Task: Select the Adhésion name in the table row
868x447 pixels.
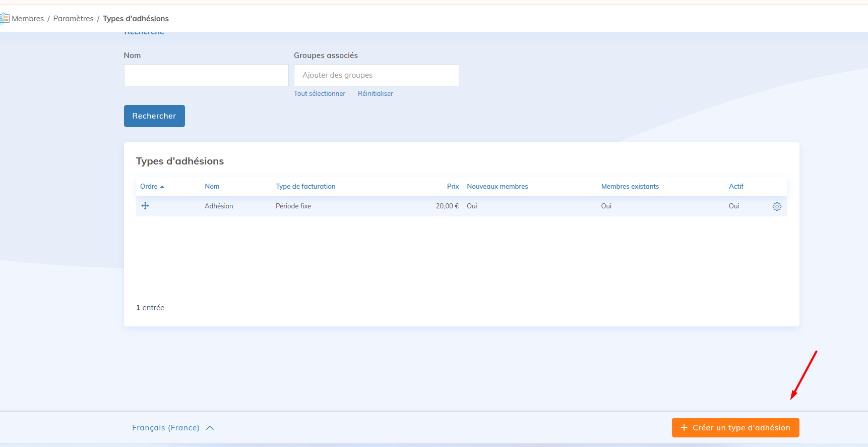Action: coord(219,206)
